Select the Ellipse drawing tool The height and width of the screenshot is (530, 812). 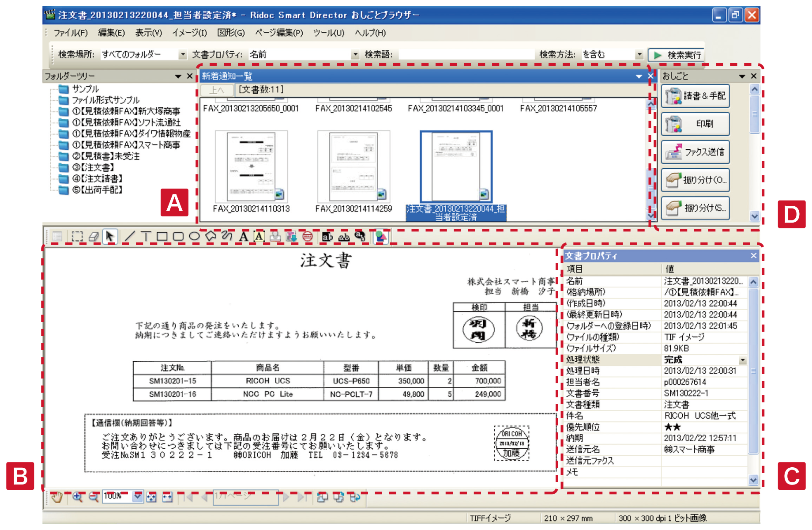tap(195, 237)
